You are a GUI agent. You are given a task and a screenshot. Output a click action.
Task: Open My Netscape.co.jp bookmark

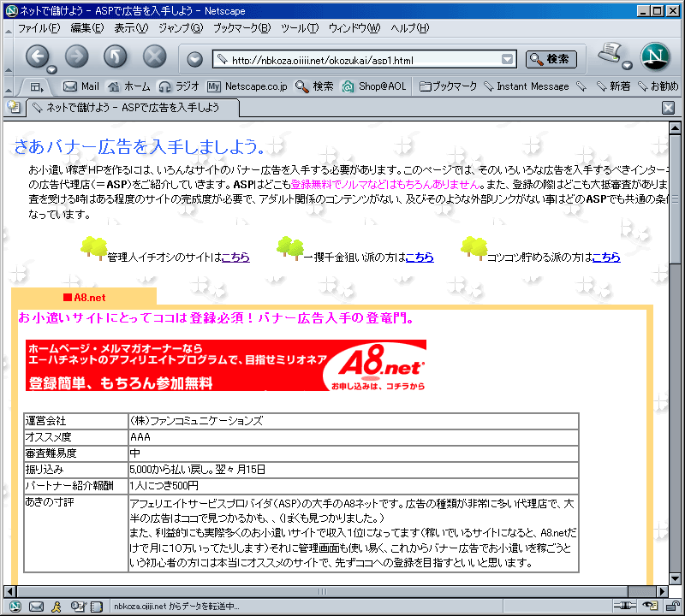coord(247,86)
